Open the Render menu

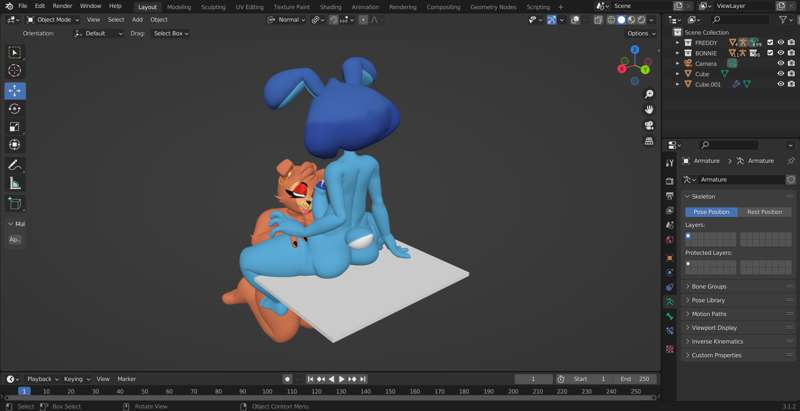62,6
